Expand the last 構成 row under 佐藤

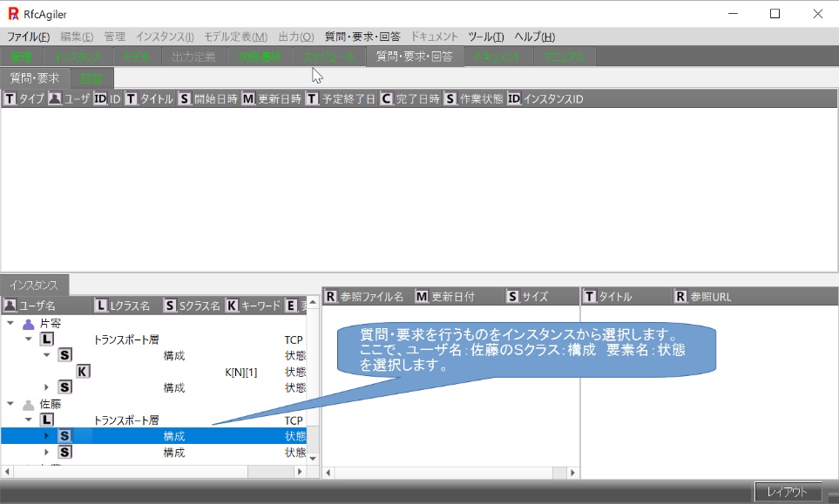coord(46,453)
